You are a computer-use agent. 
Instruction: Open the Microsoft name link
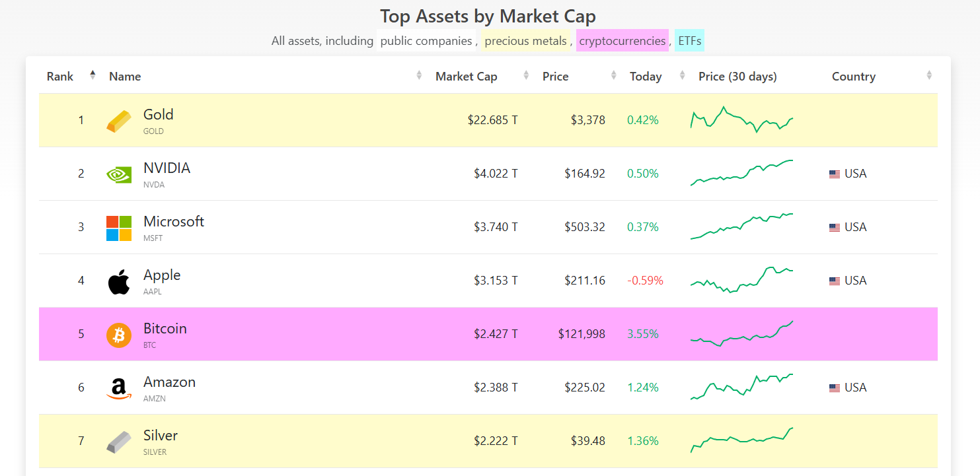(x=174, y=222)
